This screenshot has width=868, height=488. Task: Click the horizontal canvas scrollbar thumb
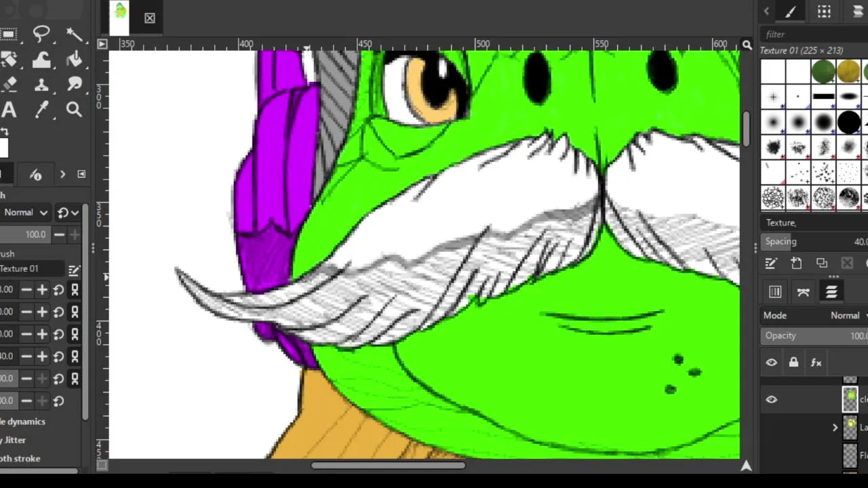pyautogui.click(x=389, y=466)
